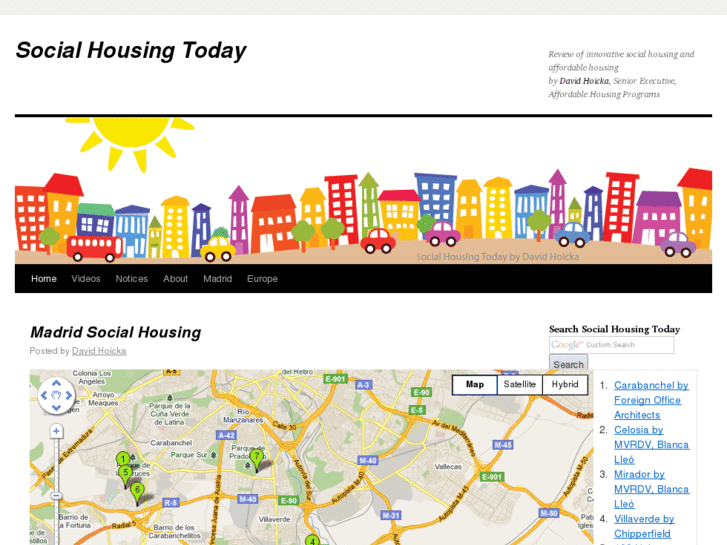Open the Videos menu item

point(86,279)
